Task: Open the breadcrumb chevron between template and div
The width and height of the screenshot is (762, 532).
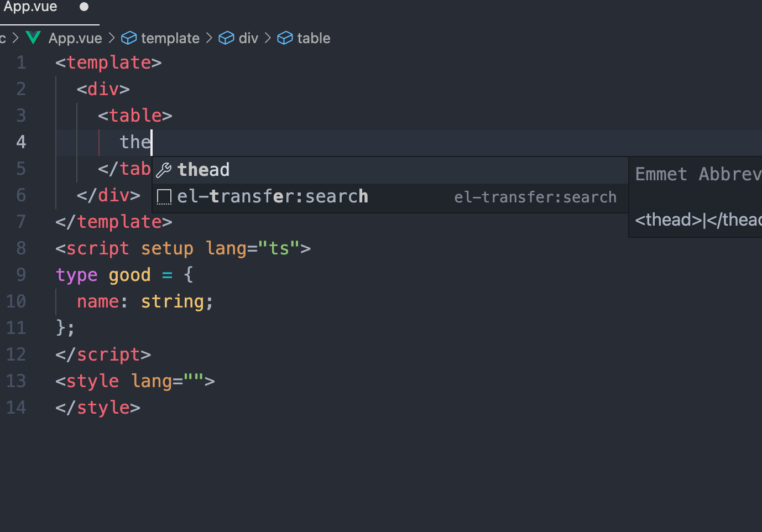Action: click(x=208, y=38)
